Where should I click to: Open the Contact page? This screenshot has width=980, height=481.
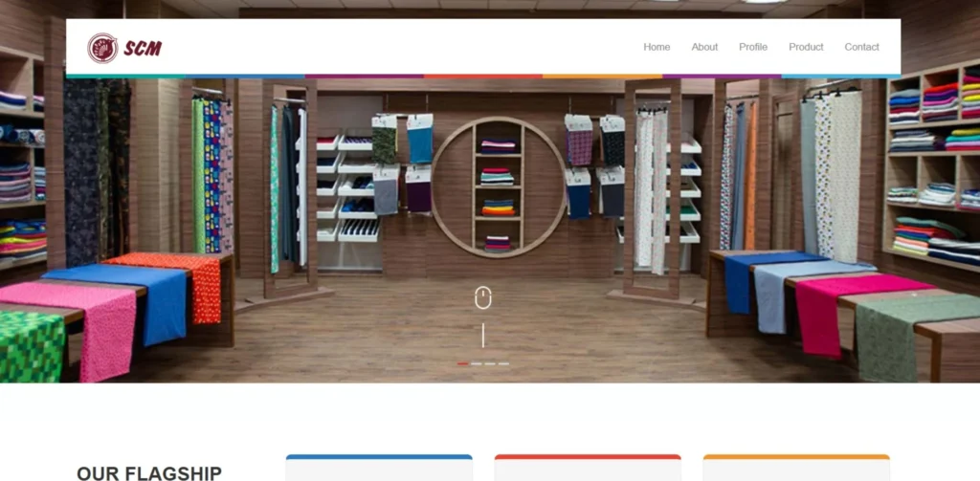(861, 47)
